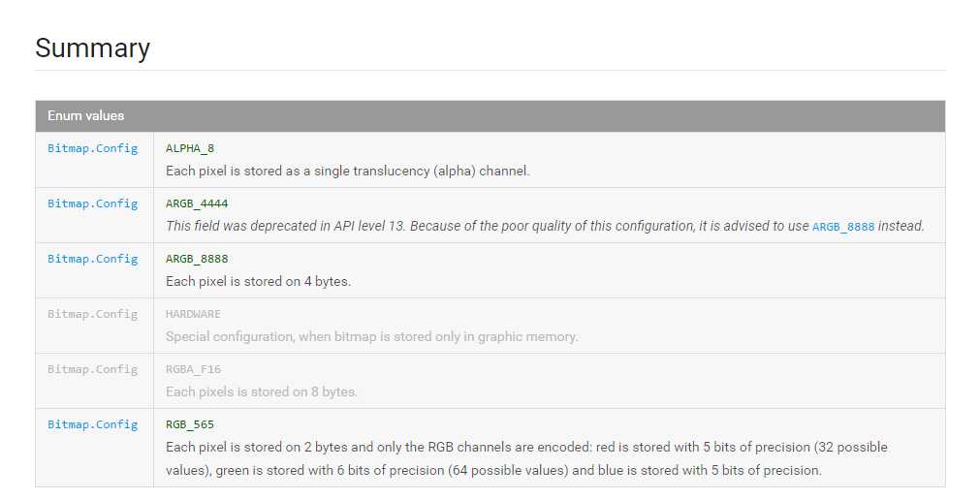Click the Summary heading

pos(92,48)
